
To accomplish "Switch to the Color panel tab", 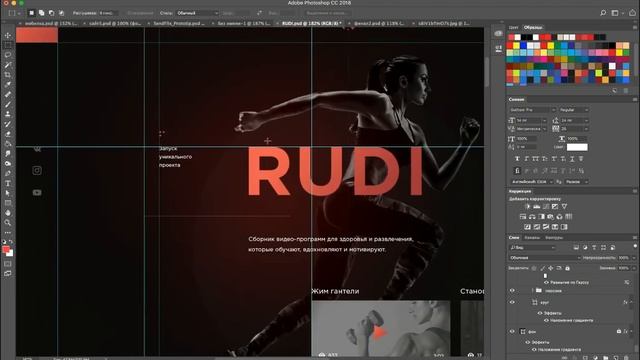I will coord(513,27).
